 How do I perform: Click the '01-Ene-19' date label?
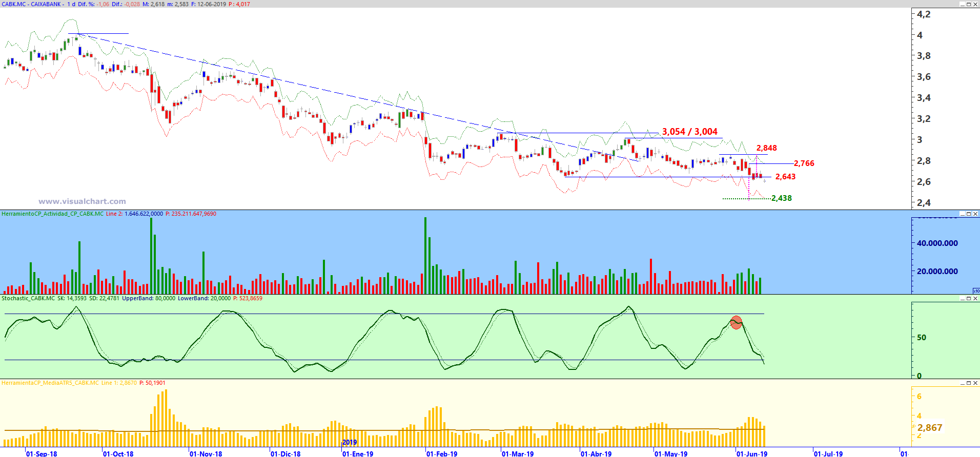(x=358, y=453)
